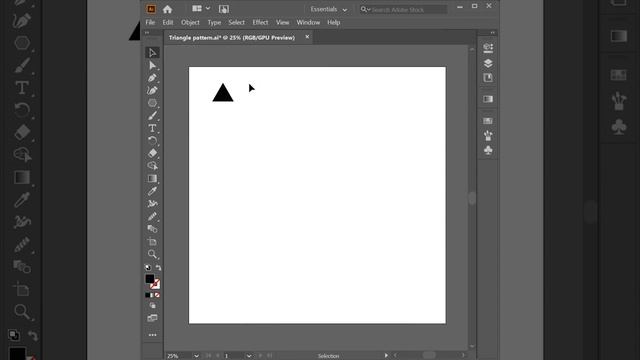Open the Edit menu
The height and width of the screenshot is (360, 640).
point(168,22)
